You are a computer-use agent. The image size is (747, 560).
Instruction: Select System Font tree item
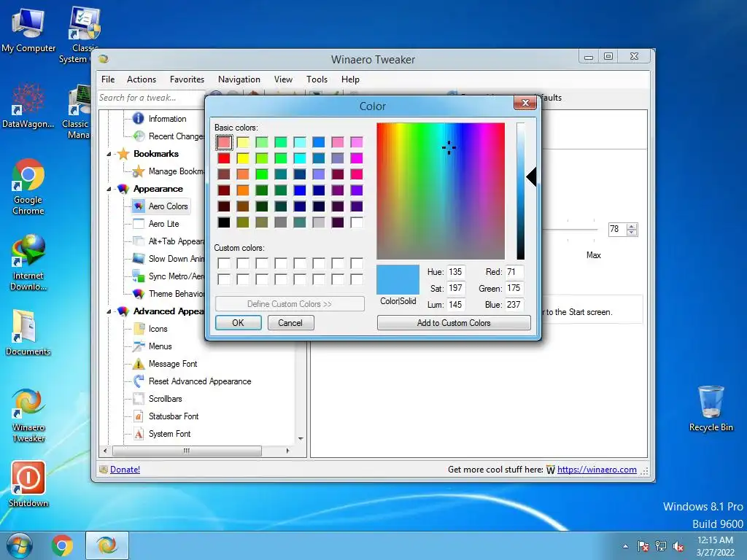tap(169, 434)
